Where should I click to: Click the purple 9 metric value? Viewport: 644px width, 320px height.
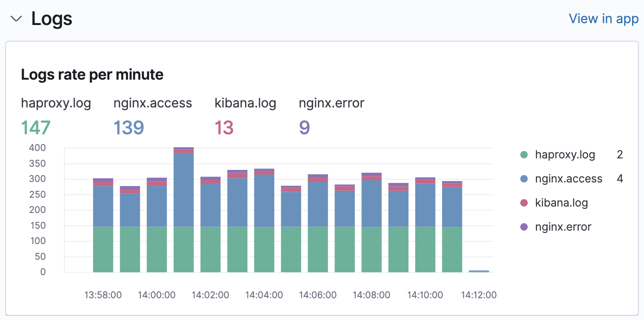pos(305,128)
